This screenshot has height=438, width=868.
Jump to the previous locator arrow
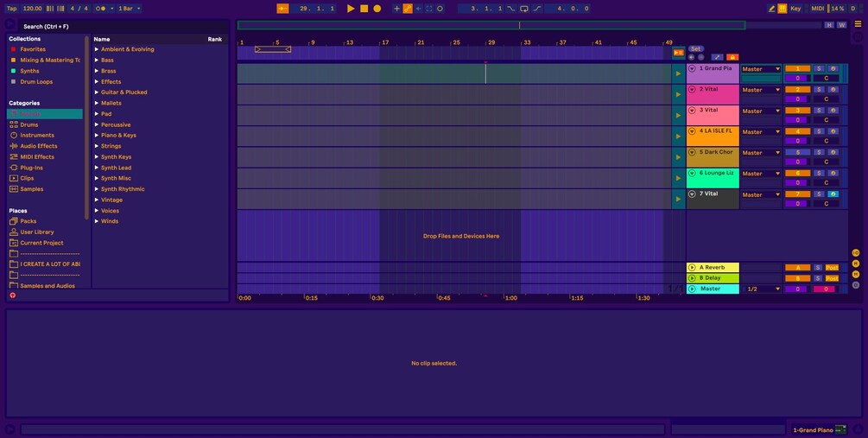pyautogui.click(x=692, y=57)
